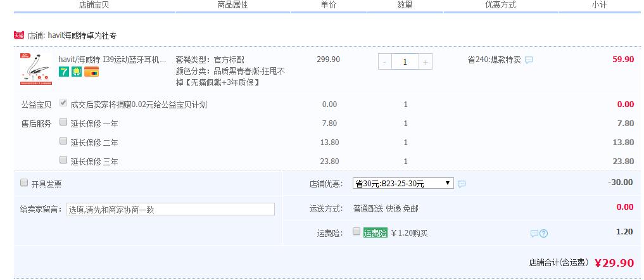Click the 店铺宝贝 column header
644x280 pixels.
(94, 5)
